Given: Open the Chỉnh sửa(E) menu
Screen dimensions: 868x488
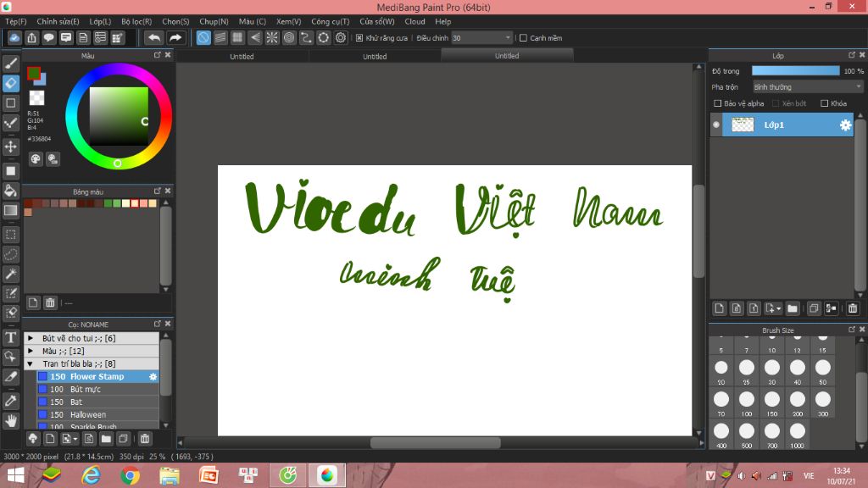Looking at the screenshot, I should (x=58, y=21).
